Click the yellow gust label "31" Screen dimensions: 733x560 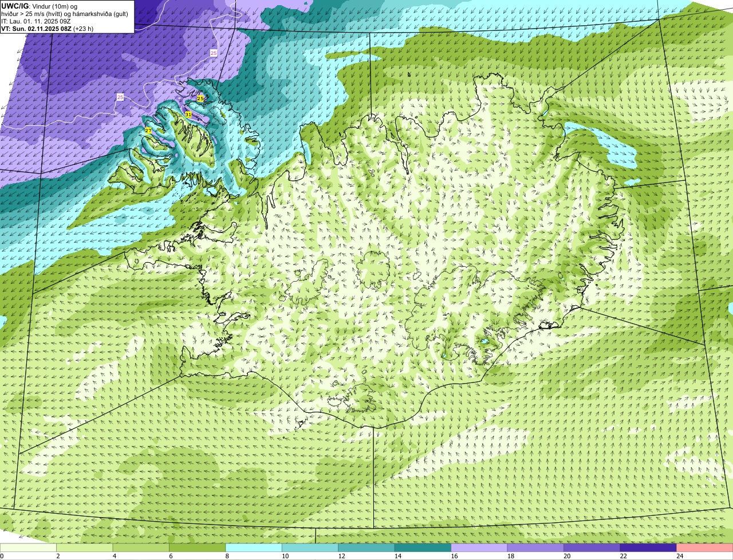(x=188, y=115)
